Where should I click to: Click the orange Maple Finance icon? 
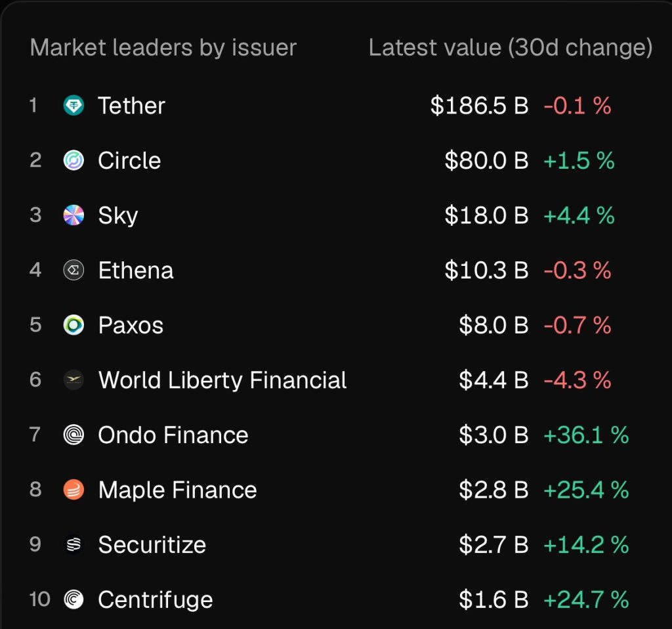pyautogui.click(x=73, y=490)
